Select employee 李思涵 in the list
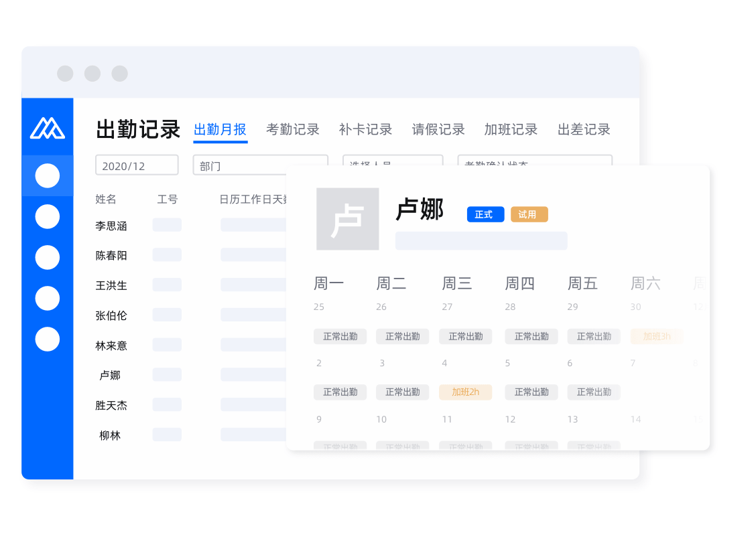756x533 pixels. 111,226
